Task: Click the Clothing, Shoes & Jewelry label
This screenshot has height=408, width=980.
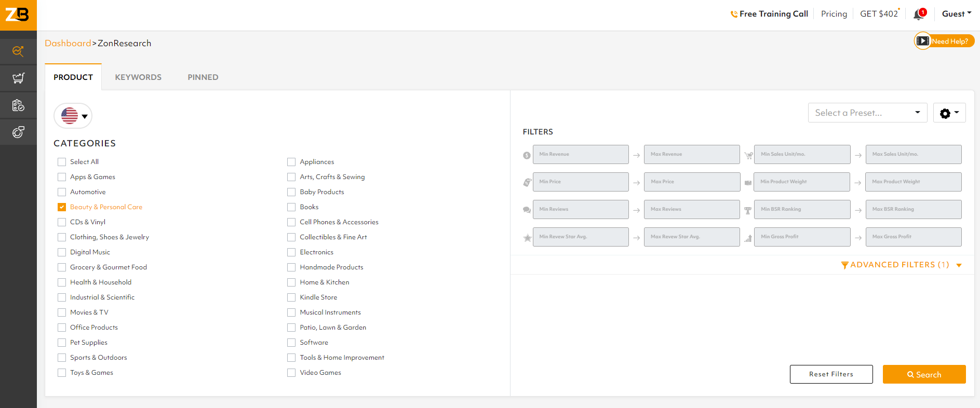Action: (110, 237)
